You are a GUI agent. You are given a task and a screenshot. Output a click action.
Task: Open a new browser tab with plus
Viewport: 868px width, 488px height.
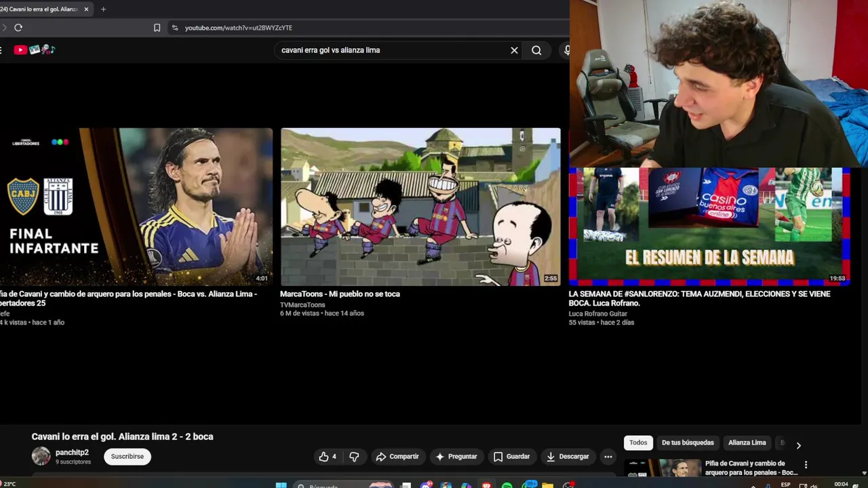click(103, 9)
